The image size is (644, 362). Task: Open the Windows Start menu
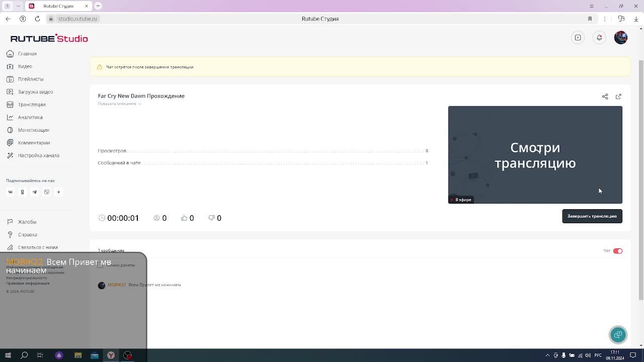coord(8,355)
